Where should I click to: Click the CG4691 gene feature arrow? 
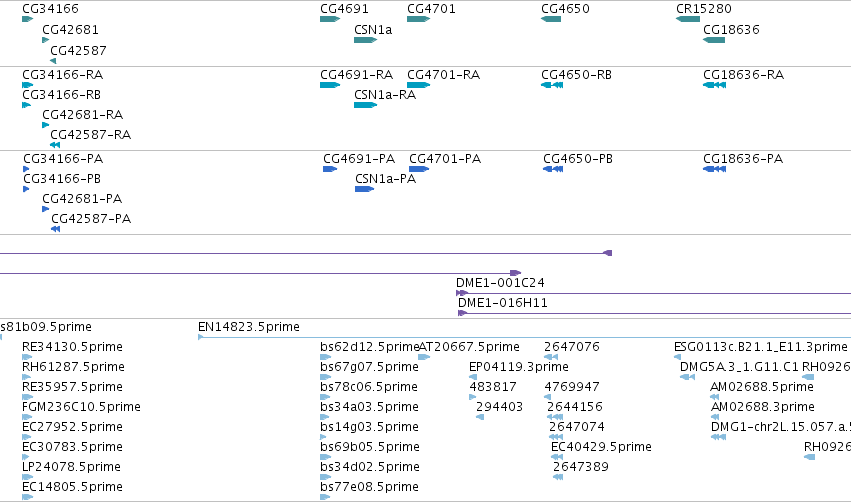point(330,19)
